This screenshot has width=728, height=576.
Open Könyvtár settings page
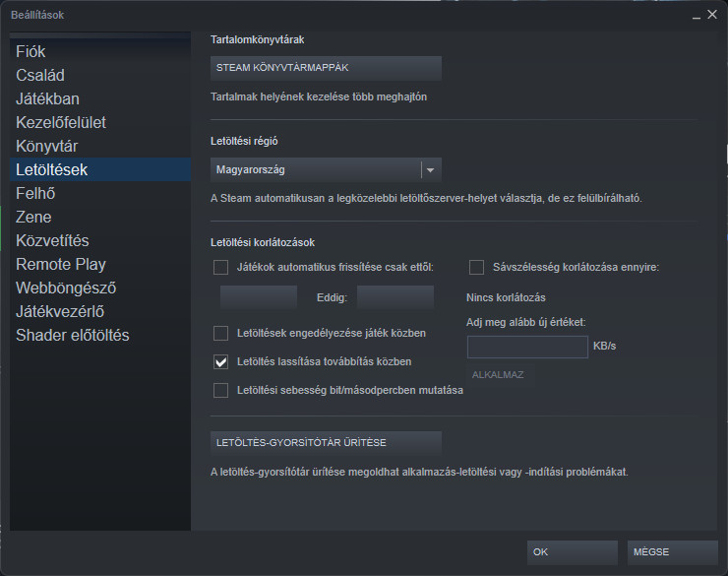(47, 146)
